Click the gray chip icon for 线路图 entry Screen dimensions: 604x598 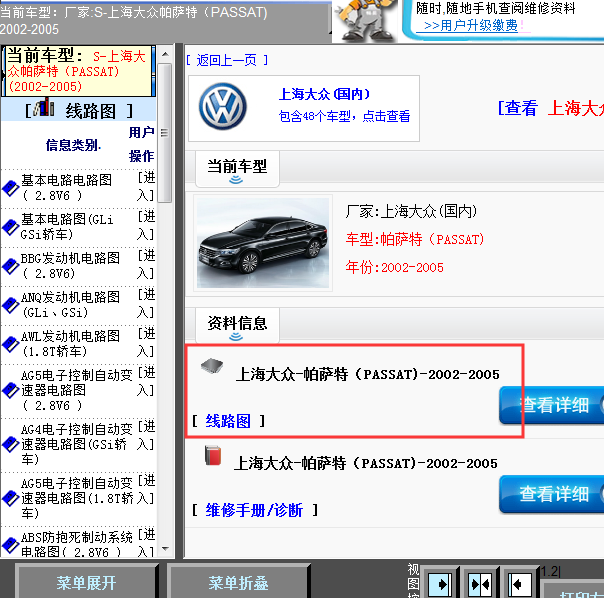[212, 365]
